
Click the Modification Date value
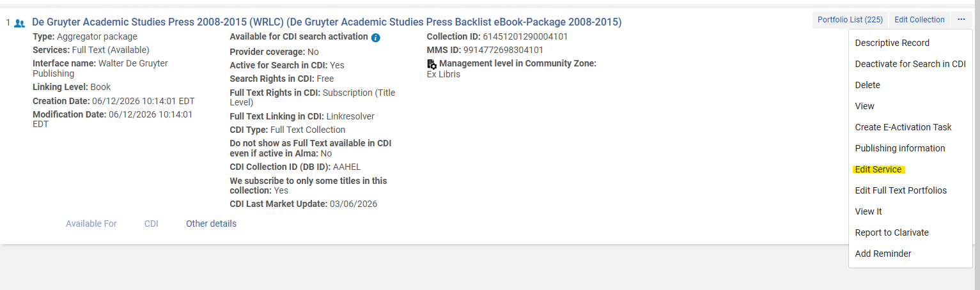coord(113,119)
